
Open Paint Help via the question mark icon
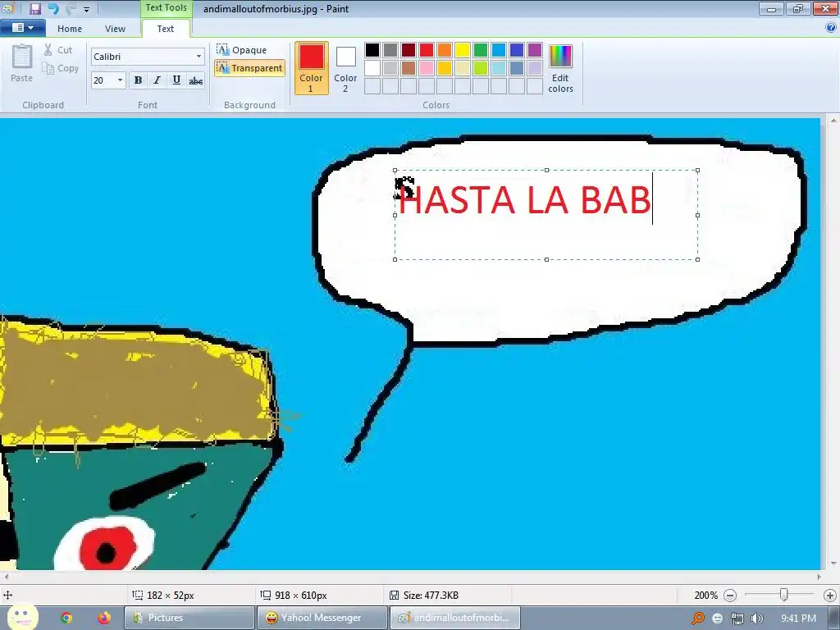[831, 28]
